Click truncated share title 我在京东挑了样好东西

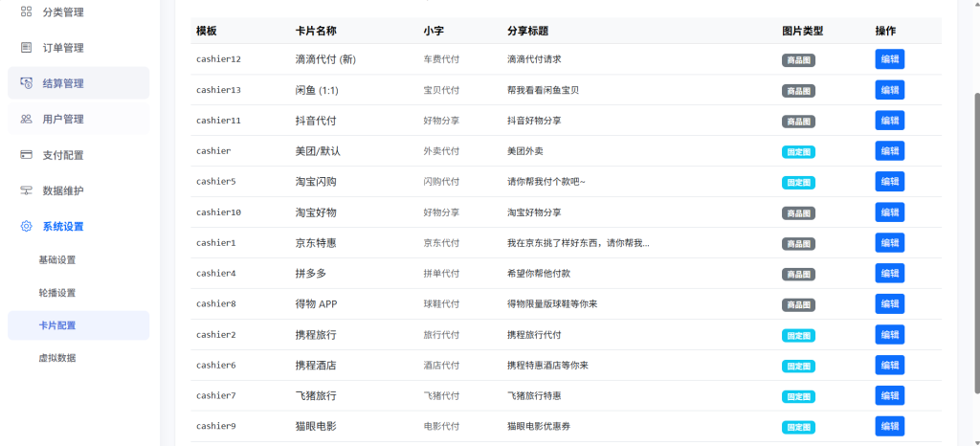click(578, 243)
